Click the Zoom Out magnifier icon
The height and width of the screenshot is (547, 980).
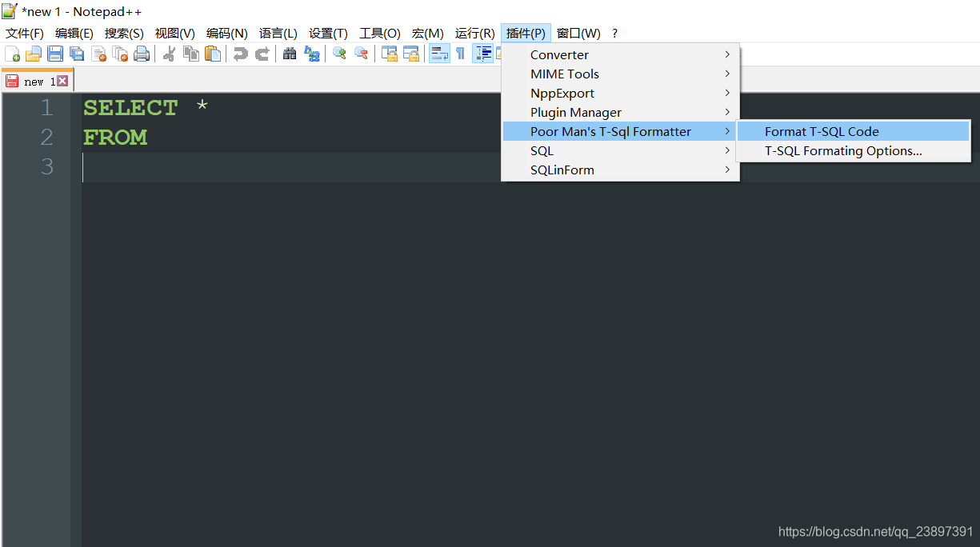coord(362,54)
